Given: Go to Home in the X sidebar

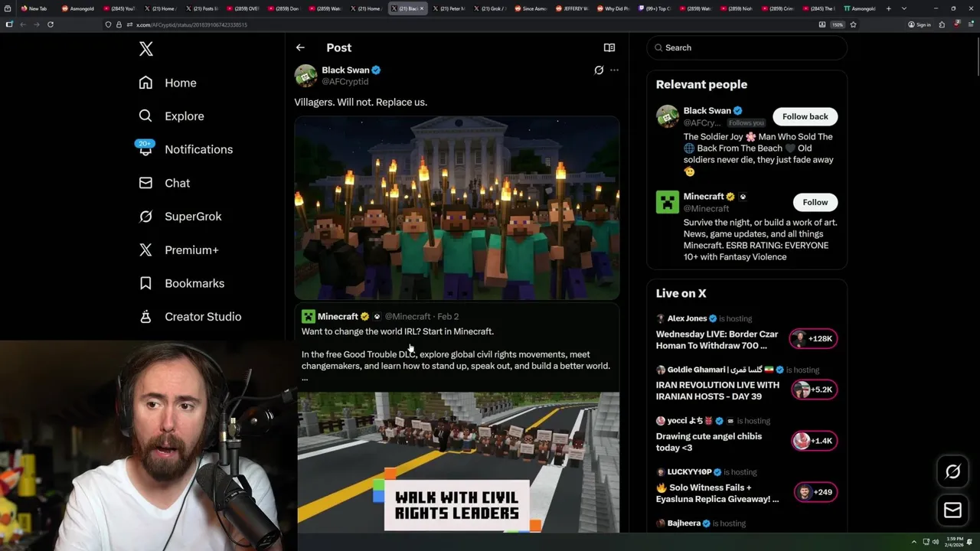Looking at the screenshot, I should [x=168, y=83].
